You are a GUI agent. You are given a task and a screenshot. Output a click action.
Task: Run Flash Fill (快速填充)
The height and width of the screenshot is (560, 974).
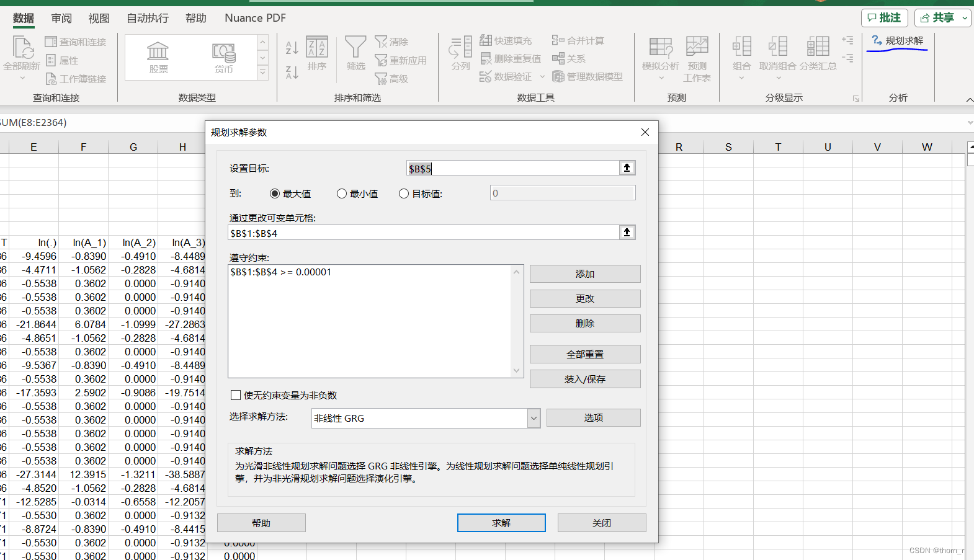click(x=506, y=40)
